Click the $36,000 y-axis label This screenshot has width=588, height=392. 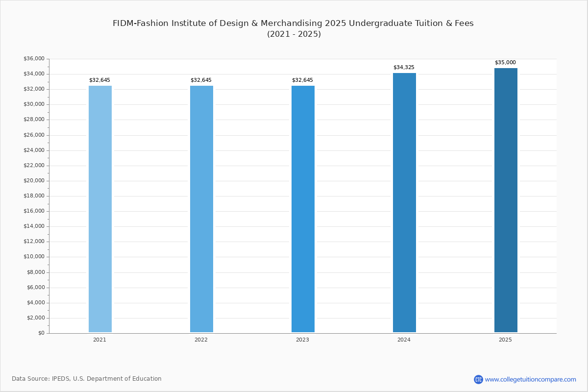coord(34,59)
